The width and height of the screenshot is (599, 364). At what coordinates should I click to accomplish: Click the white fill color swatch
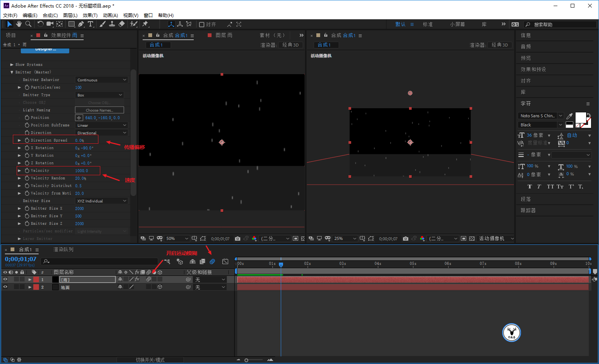(580, 118)
